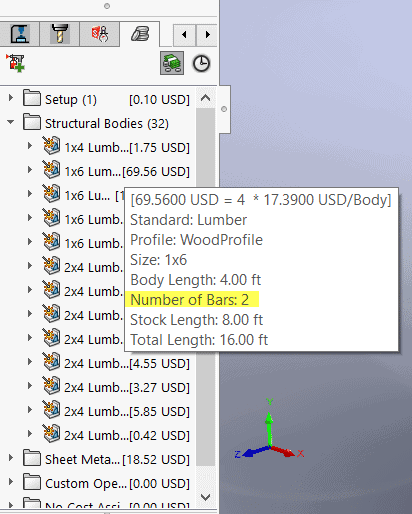412x514 pixels.
Task: Expand the 2x4 Lumb... 0.42 USD item
Action: pyautogui.click(x=30, y=434)
